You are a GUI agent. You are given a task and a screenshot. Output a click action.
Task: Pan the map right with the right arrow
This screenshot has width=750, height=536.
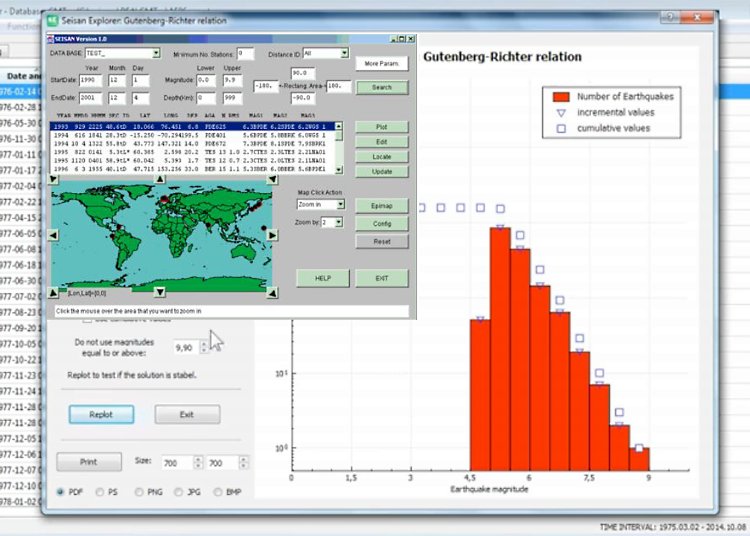(x=272, y=235)
